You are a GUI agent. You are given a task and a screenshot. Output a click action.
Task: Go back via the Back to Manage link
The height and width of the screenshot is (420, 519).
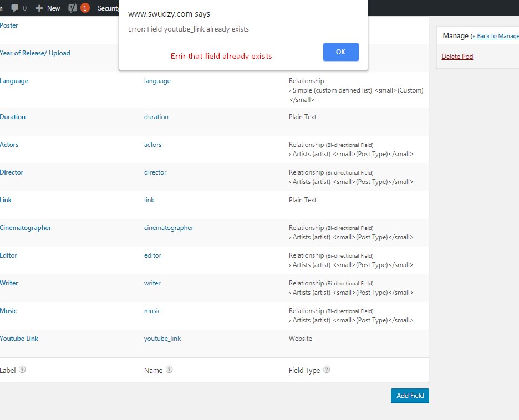[496, 35]
